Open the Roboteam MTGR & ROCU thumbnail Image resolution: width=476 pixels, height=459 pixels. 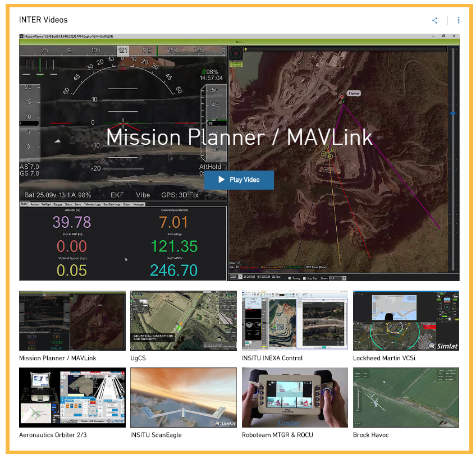point(295,397)
